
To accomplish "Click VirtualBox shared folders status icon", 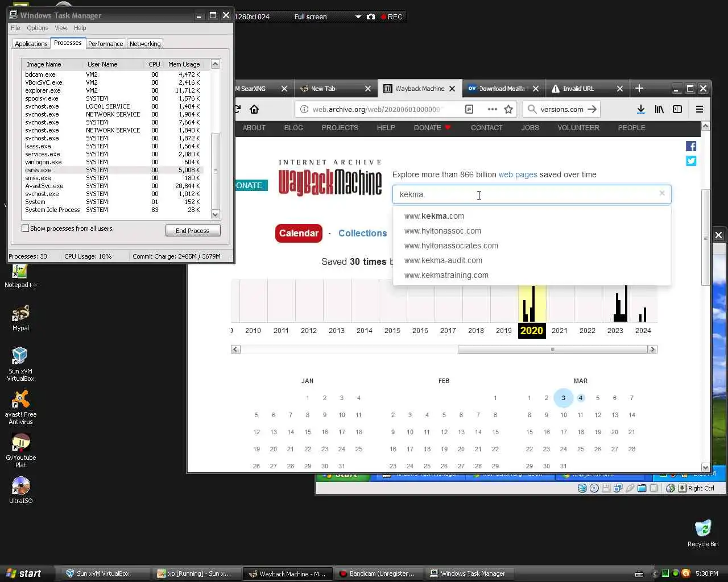I will (642, 488).
